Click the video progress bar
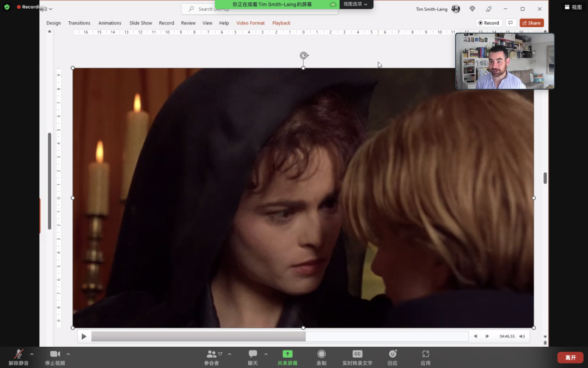The image size is (588, 368). (280, 336)
